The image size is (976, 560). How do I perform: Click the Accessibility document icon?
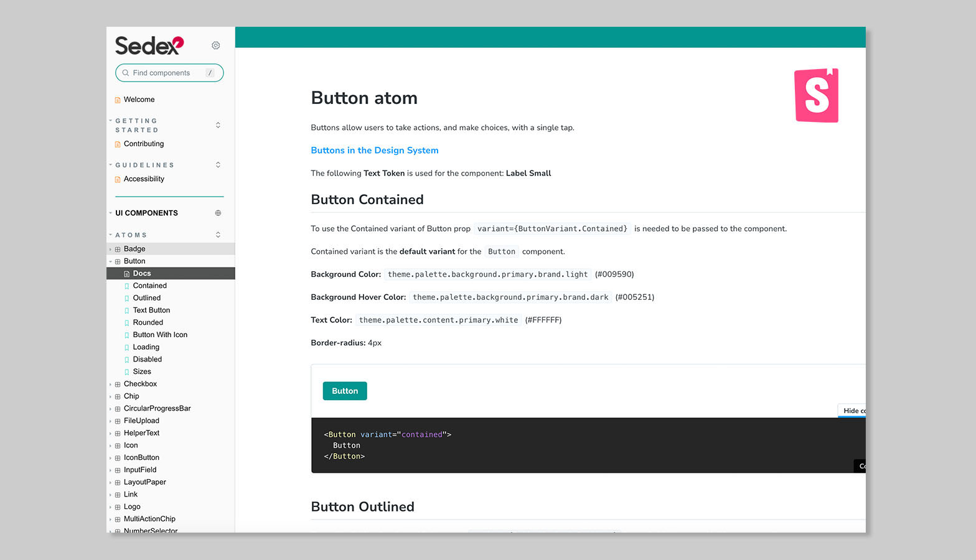tap(118, 179)
